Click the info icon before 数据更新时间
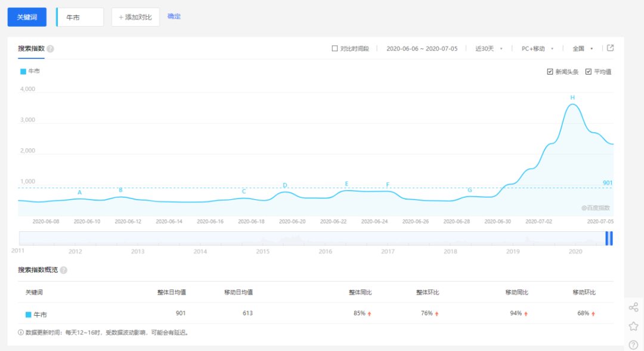 point(21,333)
